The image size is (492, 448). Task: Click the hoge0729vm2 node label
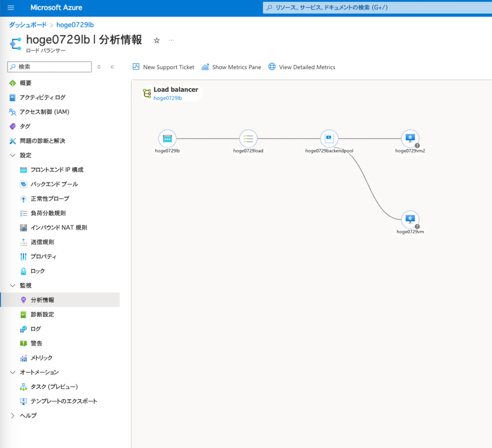click(x=410, y=151)
